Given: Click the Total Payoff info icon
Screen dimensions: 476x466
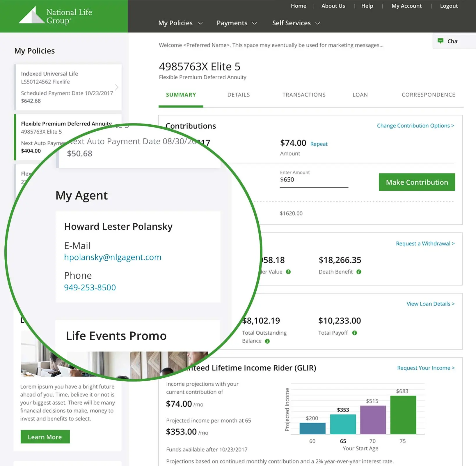Looking at the screenshot, I should pyautogui.click(x=354, y=333).
